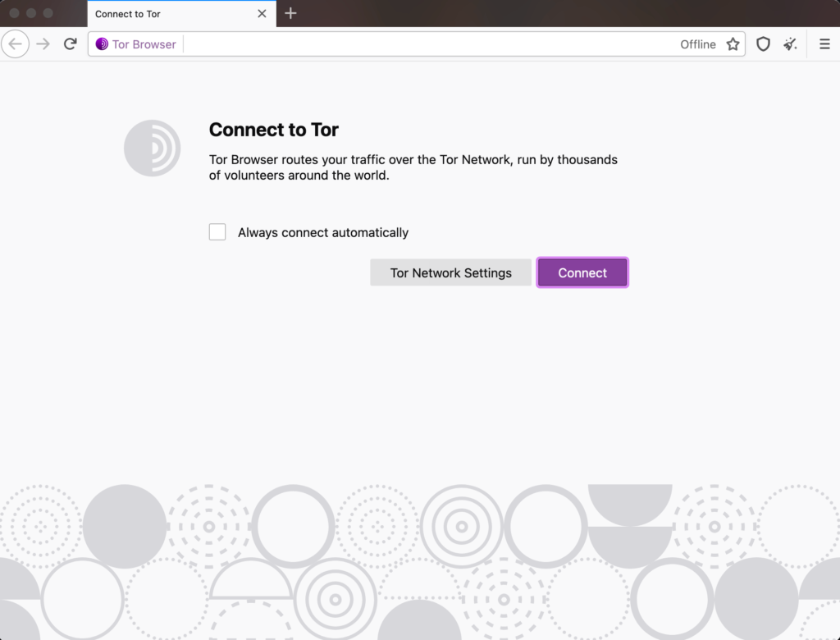The width and height of the screenshot is (840, 640).
Task: Click the Offline status label
Action: 697,44
